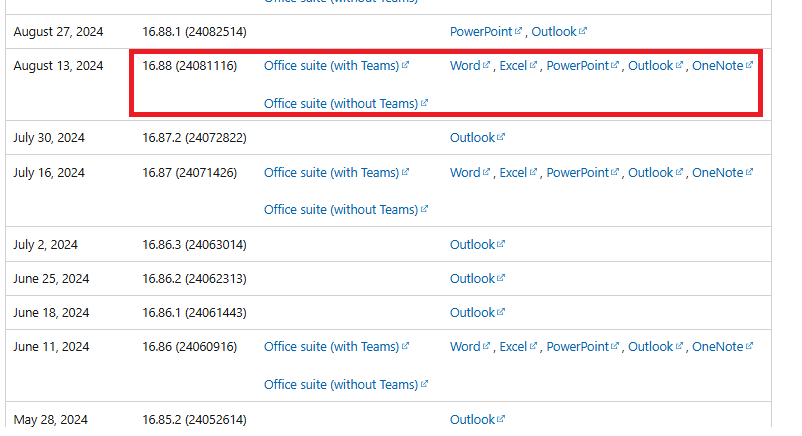This screenshot has width=802, height=436.
Task: Open Office suite (with Teams) for 16.87
Action: coord(336,173)
